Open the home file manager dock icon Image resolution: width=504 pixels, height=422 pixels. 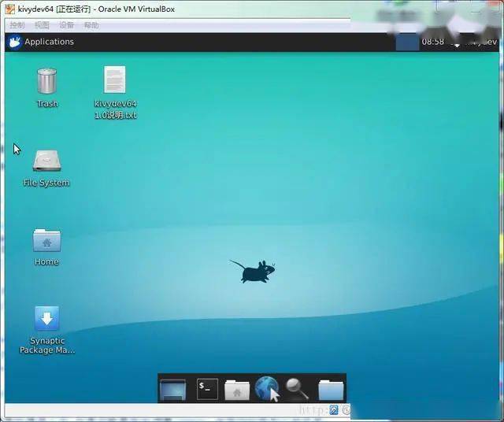pyautogui.click(x=237, y=390)
